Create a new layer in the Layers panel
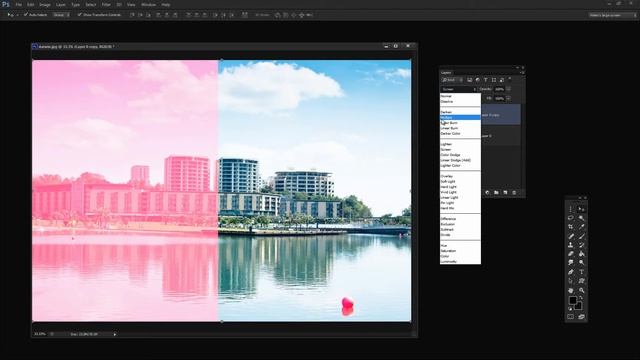 click(x=505, y=193)
